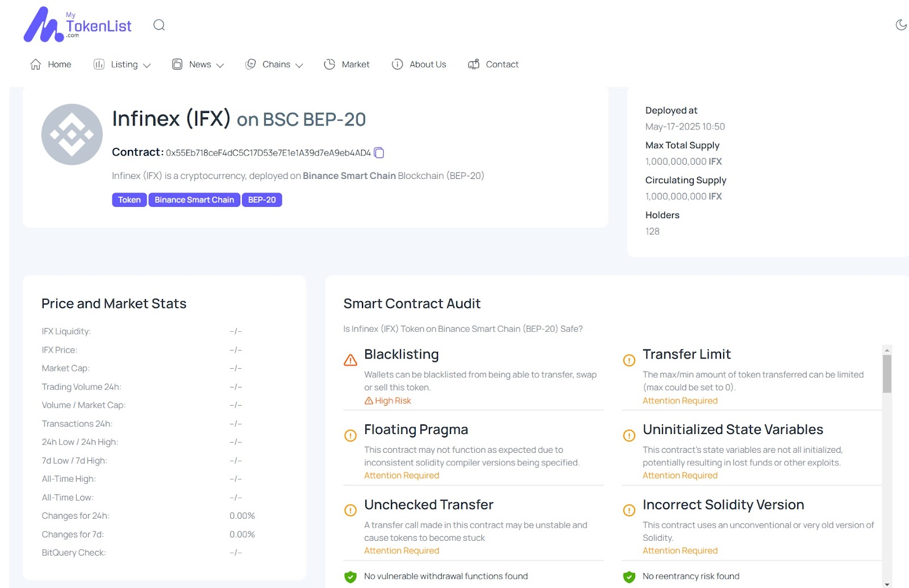The height and width of the screenshot is (588, 909).
Task: Click the Listing chart icon
Action: point(99,64)
